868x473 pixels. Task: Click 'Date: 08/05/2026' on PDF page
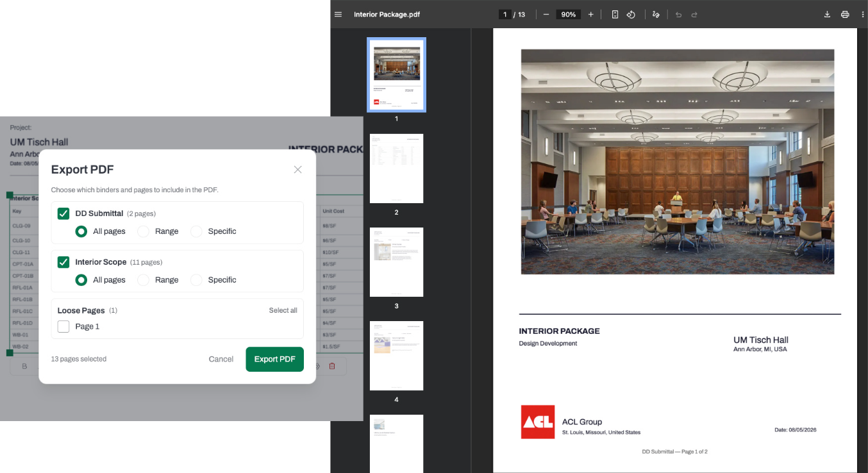point(796,430)
